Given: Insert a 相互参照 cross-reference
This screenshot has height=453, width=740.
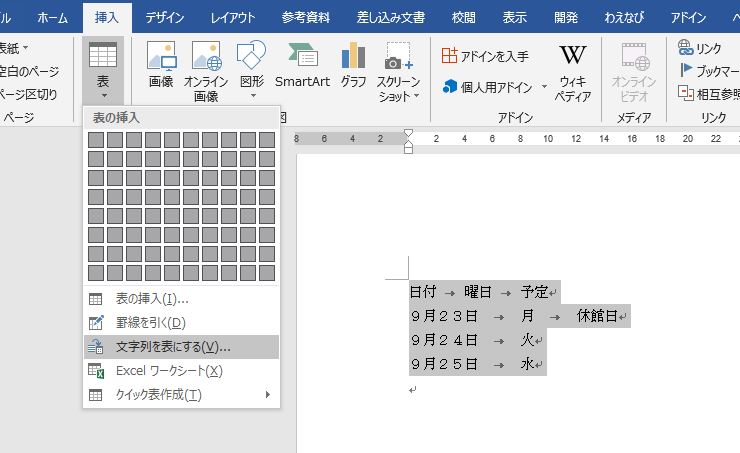Looking at the screenshot, I should (x=709, y=94).
